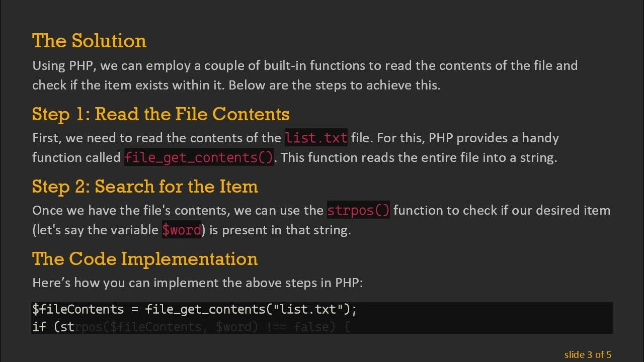
Task: Click the "slide 3 of 5" indicator
Action: pyautogui.click(x=588, y=354)
